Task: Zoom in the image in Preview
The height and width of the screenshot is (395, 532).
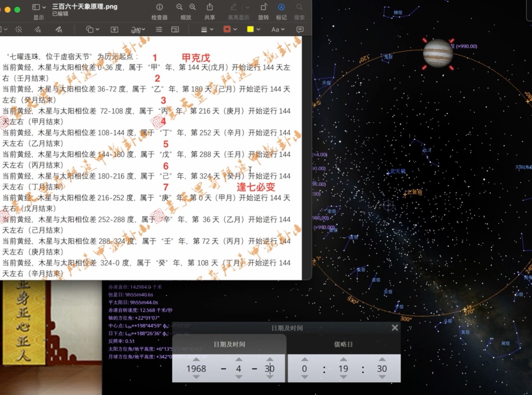Action: (x=192, y=7)
